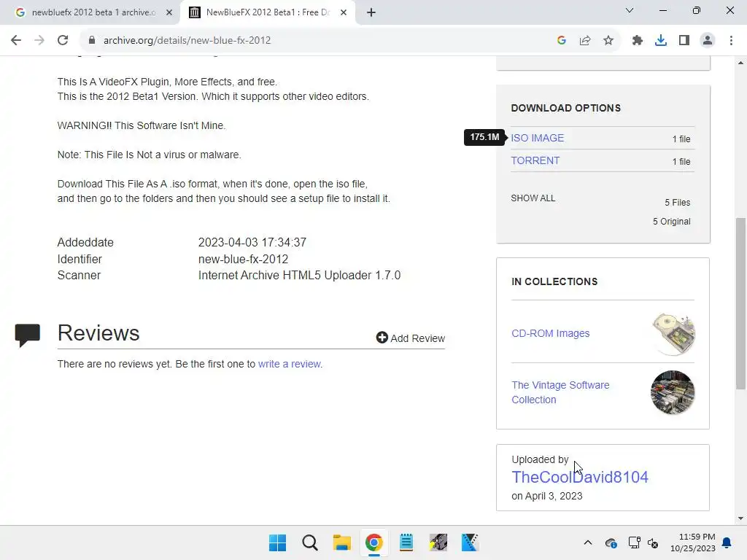
Task: Click the cloud sync tray icon
Action: 611,542
